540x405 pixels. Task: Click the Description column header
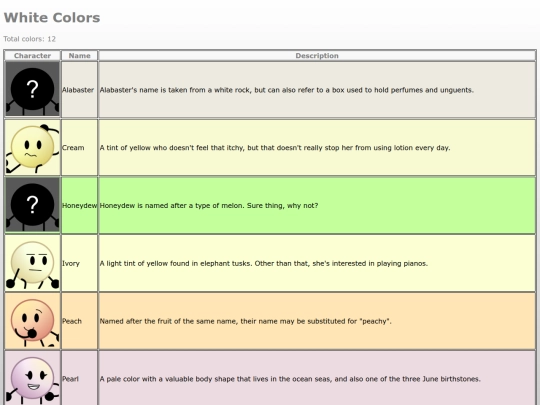point(317,55)
